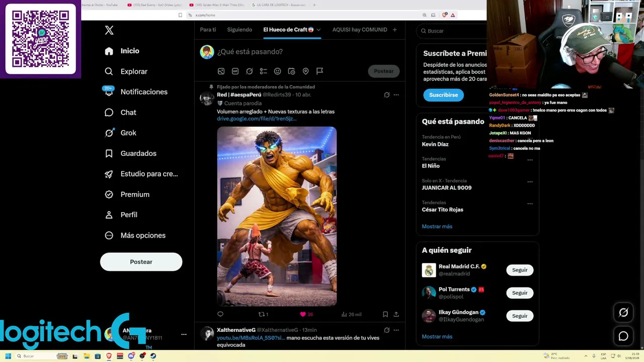Open the muscular figure image in the post
Viewport: 644px width, 362px height.
[277, 216]
